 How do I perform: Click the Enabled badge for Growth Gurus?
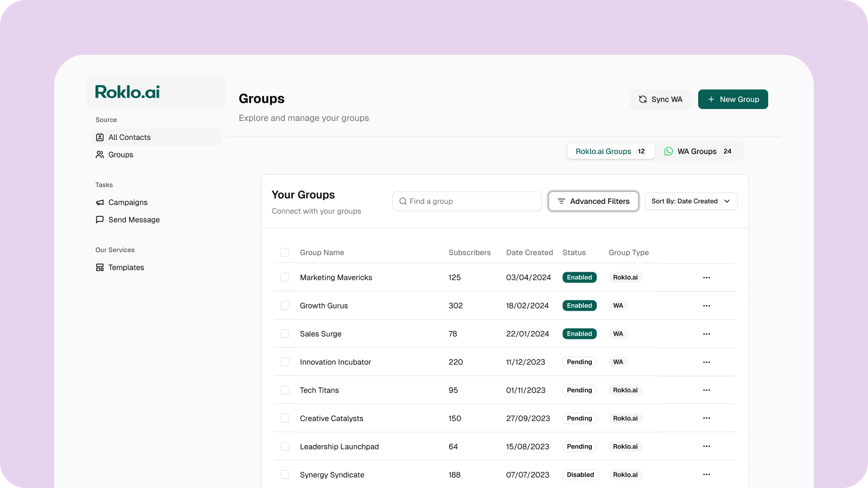tap(579, 305)
